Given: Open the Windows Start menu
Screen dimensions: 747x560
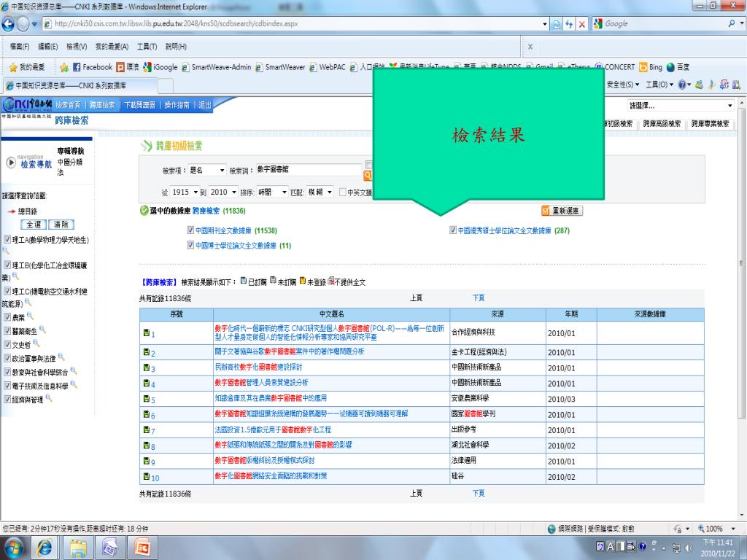Looking at the screenshot, I should 13,547.
